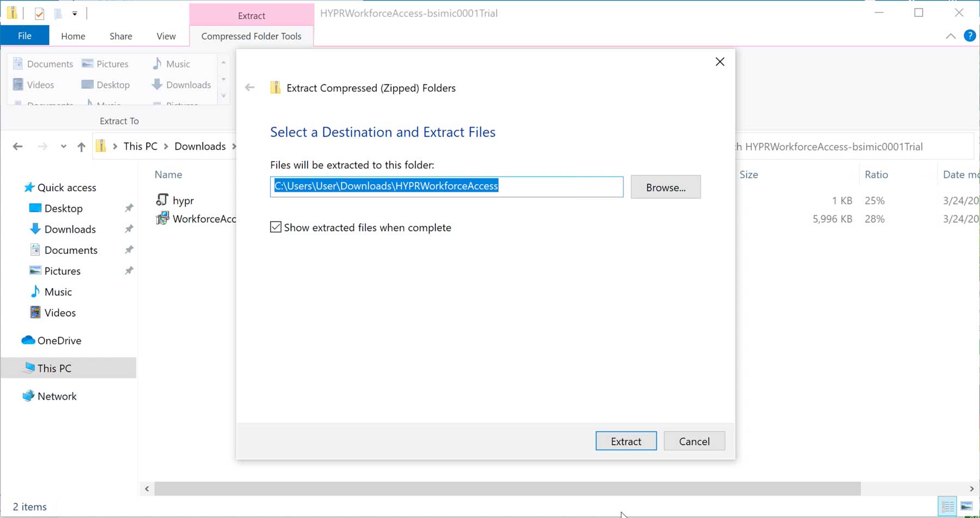This screenshot has width=980, height=518.
Task: Click the Extract button in the dialog
Action: click(626, 441)
